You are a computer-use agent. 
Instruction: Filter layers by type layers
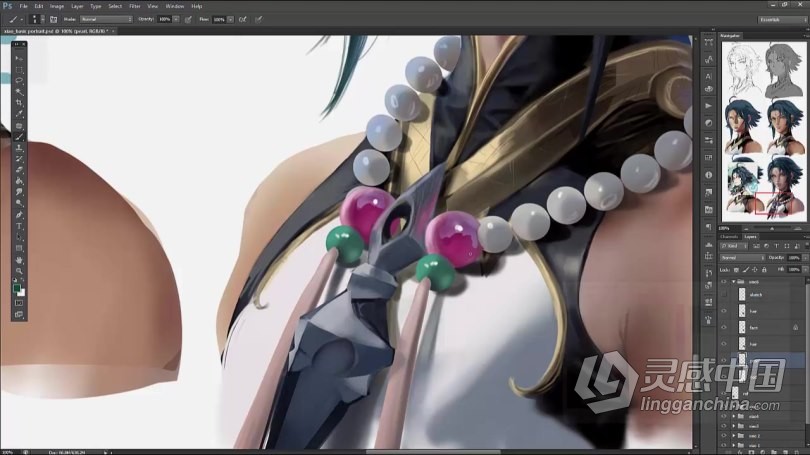pos(776,246)
